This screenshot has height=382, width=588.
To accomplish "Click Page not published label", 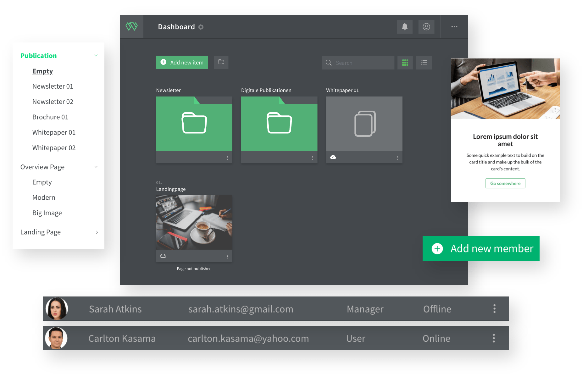I will pyautogui.click(x=194, y=269).
